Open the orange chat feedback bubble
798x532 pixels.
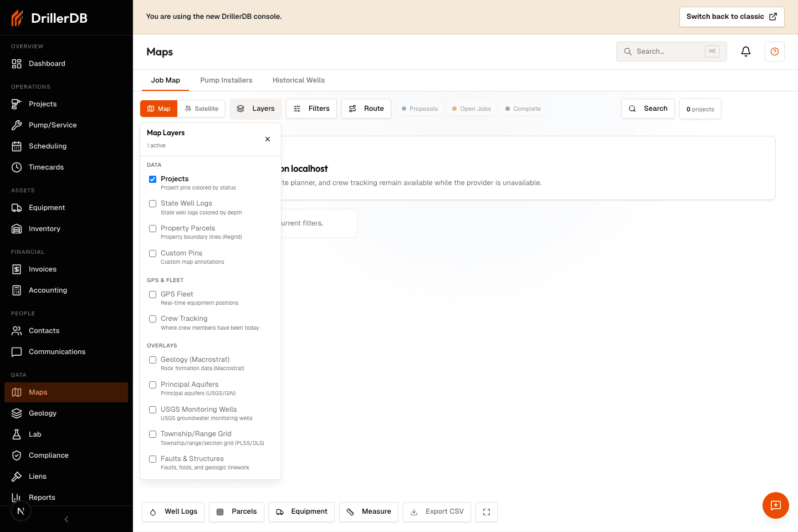coord(776,505)
